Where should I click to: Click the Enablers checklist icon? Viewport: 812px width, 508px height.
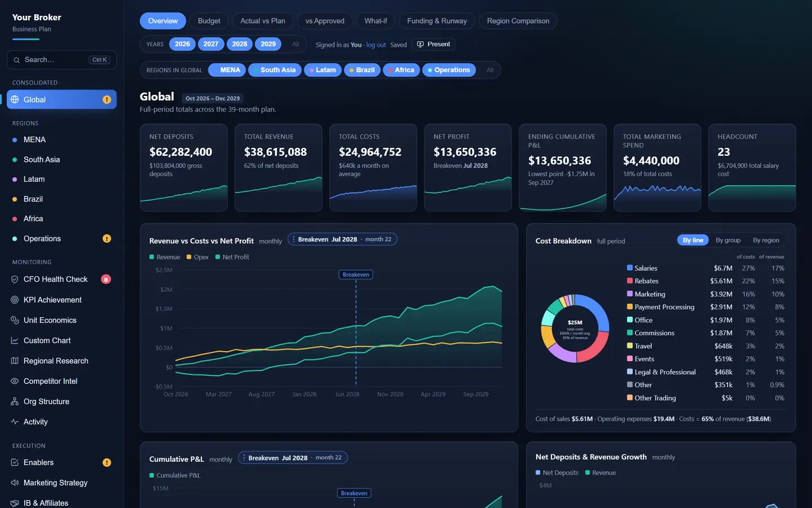pos(15,462)
